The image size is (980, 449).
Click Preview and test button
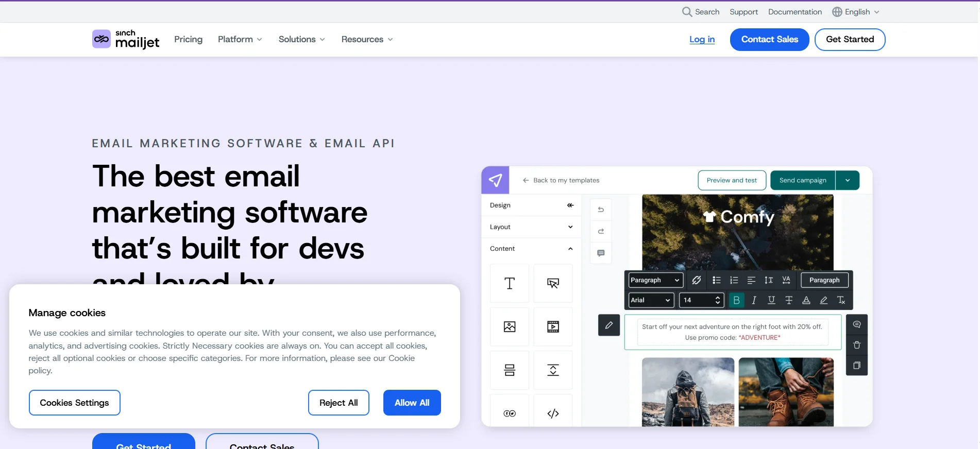coord(732,180)
